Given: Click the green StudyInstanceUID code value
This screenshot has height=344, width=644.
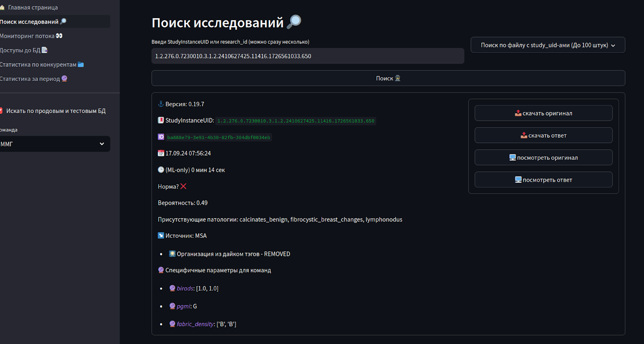Looking at the screenshot, I should click(x=295, y=121).
